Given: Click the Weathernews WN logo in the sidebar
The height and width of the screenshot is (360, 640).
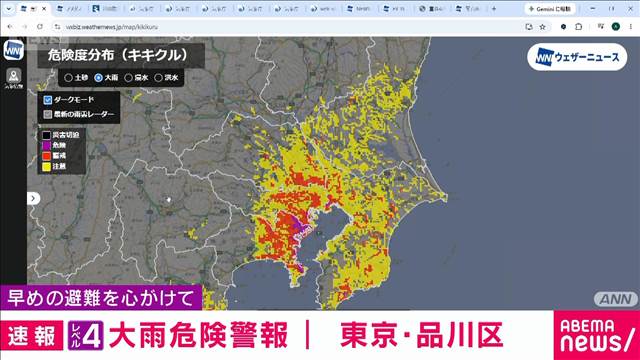Looking at the screenshot, I should coord(13,50).
